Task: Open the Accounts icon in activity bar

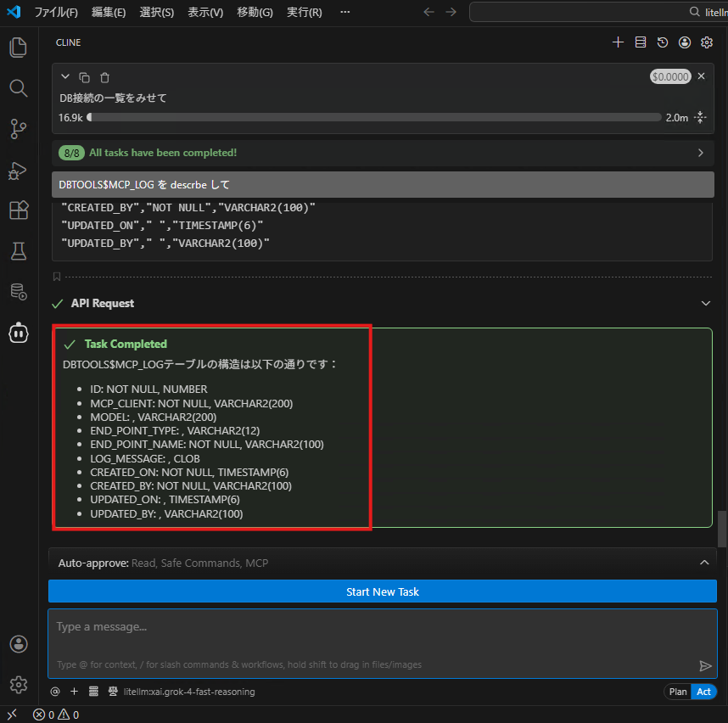Action: [18, 643]
